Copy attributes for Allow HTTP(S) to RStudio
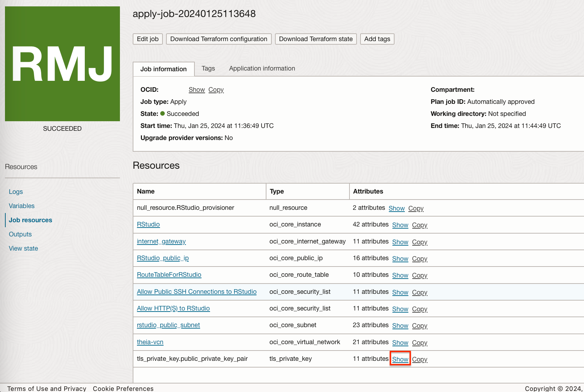 [x=420, y=309]
